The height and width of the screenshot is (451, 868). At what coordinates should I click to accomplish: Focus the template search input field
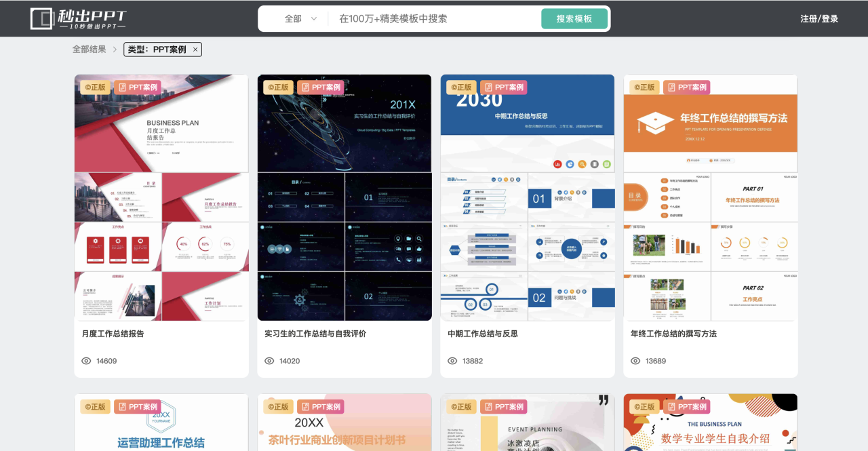(x=434, y=19)
